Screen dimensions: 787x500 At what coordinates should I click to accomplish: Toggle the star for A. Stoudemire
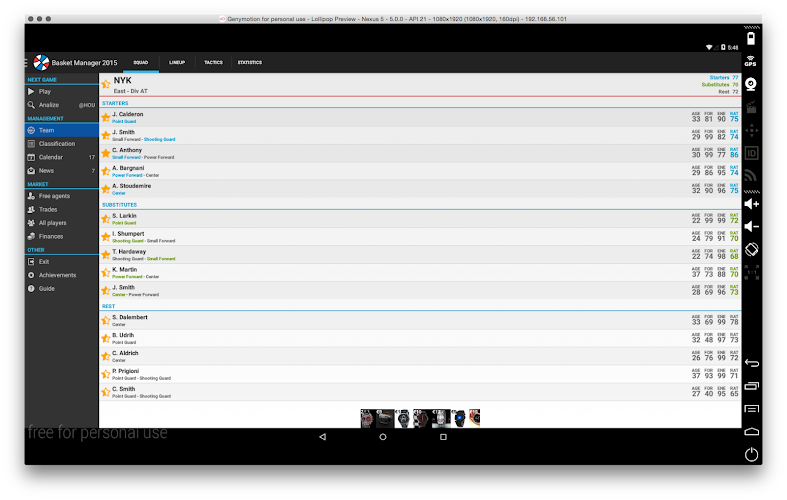click(x=106, y=189)
